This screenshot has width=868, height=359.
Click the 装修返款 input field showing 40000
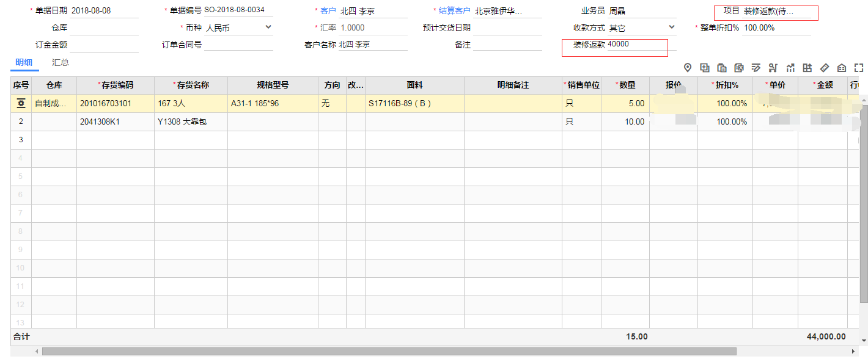click(636, 45)
